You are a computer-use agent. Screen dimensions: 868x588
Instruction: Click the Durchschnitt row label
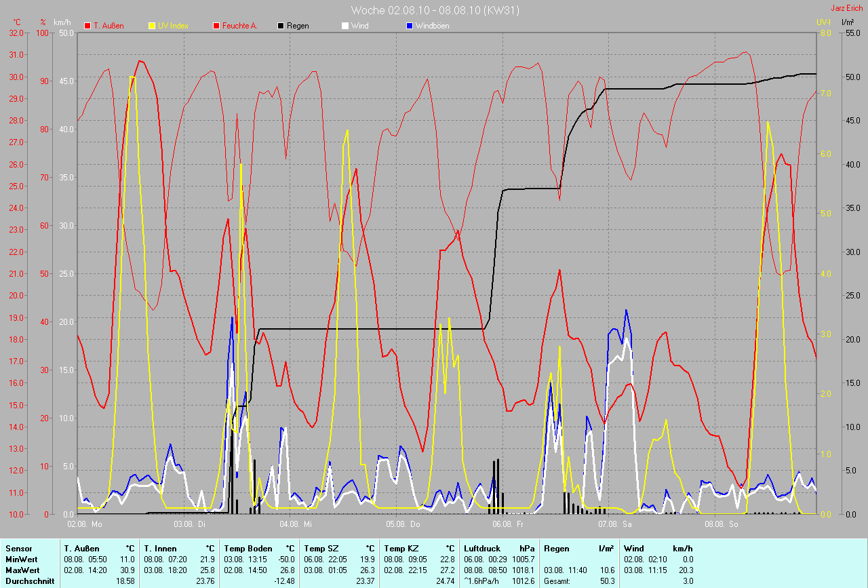[30, 581]
